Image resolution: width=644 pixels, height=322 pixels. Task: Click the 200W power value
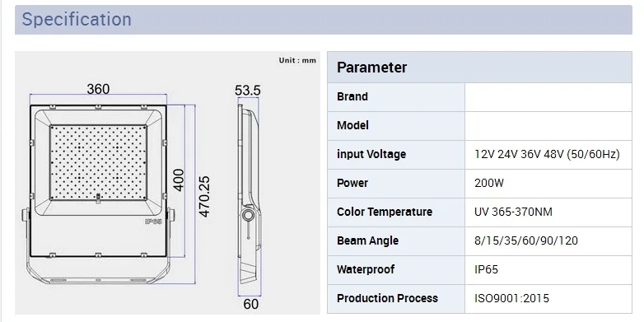(488, 183)
